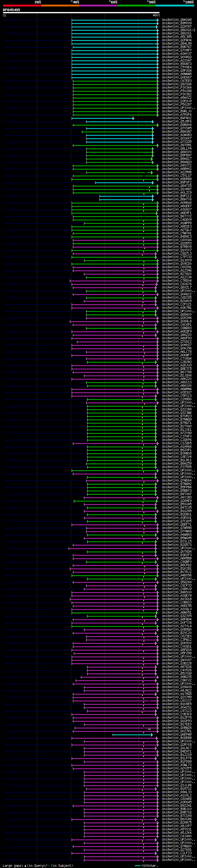Open hit UniRef100_B9MVV9

tap(177, 23)
